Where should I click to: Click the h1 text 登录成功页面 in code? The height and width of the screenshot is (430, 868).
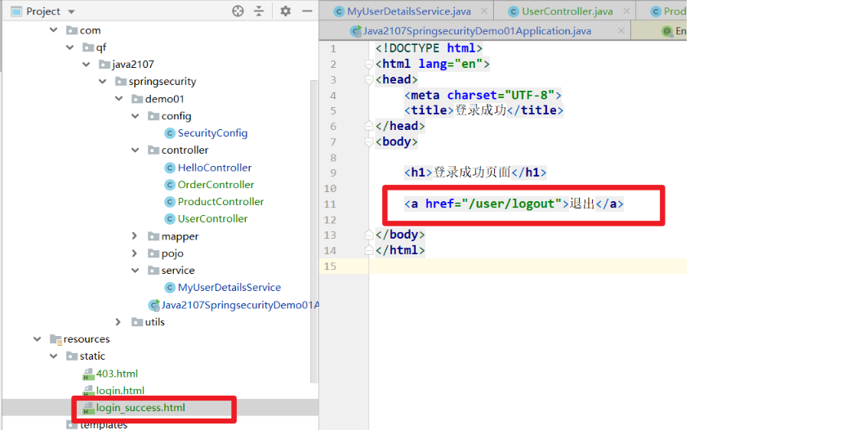tap(472, 172)
